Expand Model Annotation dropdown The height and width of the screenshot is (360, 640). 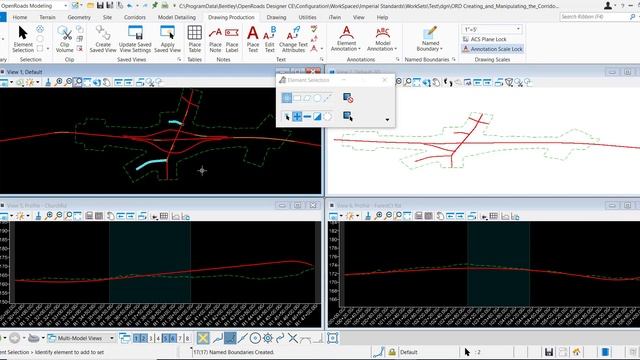tap(382, 39)
